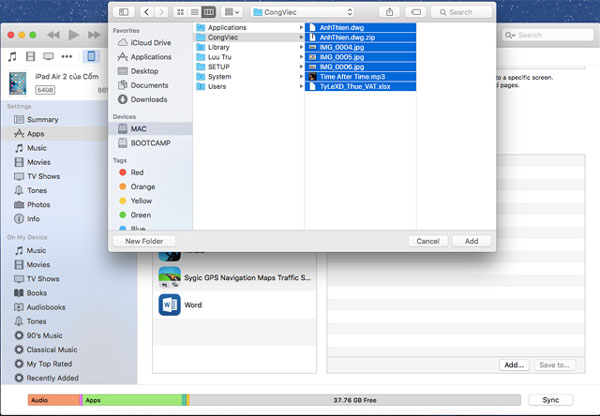Select file AnhThien.dwg
This screenshot has height=416, width=600.
pyautogui.click(x=360, y=27)
